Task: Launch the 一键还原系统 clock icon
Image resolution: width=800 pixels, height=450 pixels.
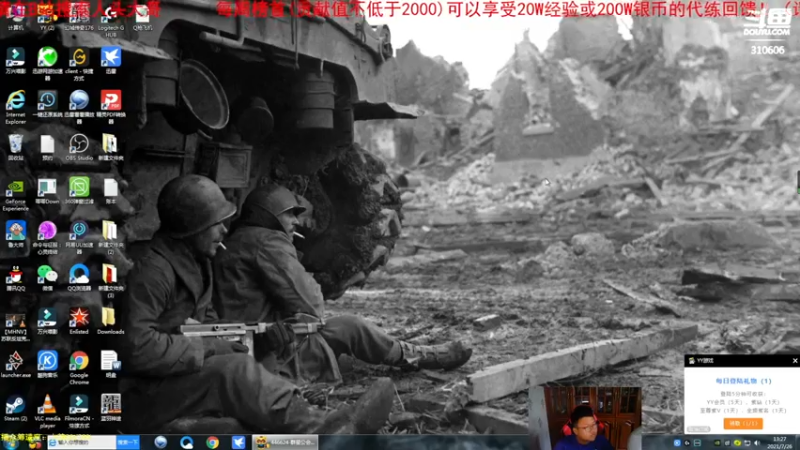Action: (x=47, y=105)
